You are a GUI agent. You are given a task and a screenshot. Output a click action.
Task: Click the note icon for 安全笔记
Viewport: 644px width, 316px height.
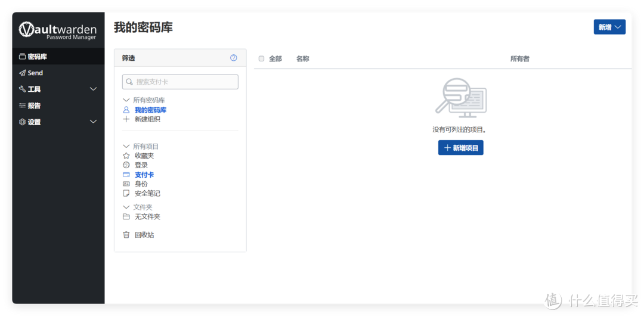click(x=126, y=193)
